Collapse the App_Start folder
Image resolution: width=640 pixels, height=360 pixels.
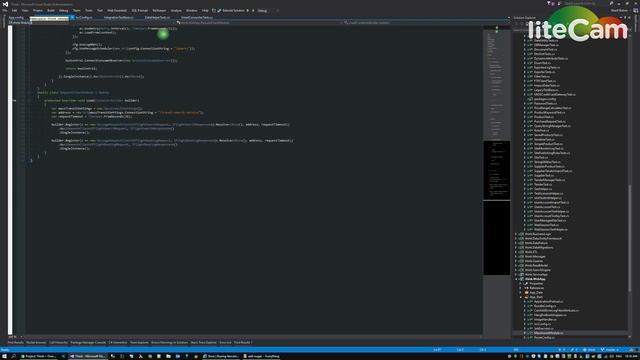(521, 297)
